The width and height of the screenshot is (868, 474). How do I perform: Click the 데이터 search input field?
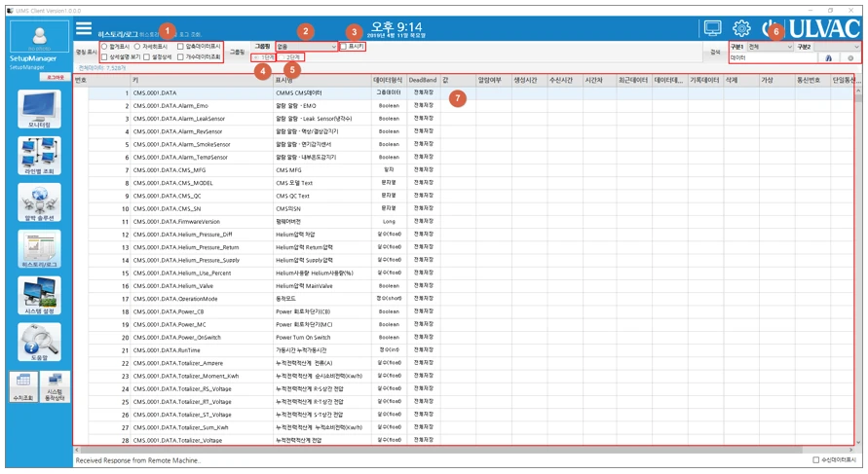click(773, 58)
